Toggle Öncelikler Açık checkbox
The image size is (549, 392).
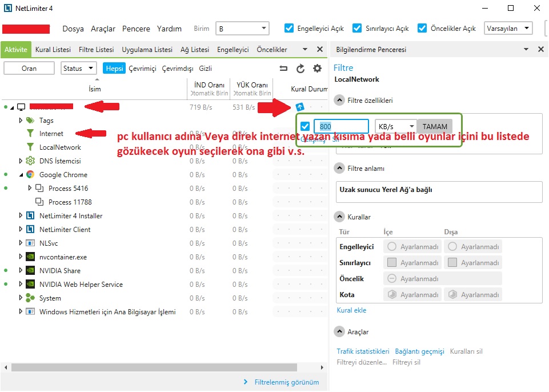point(422,28)
